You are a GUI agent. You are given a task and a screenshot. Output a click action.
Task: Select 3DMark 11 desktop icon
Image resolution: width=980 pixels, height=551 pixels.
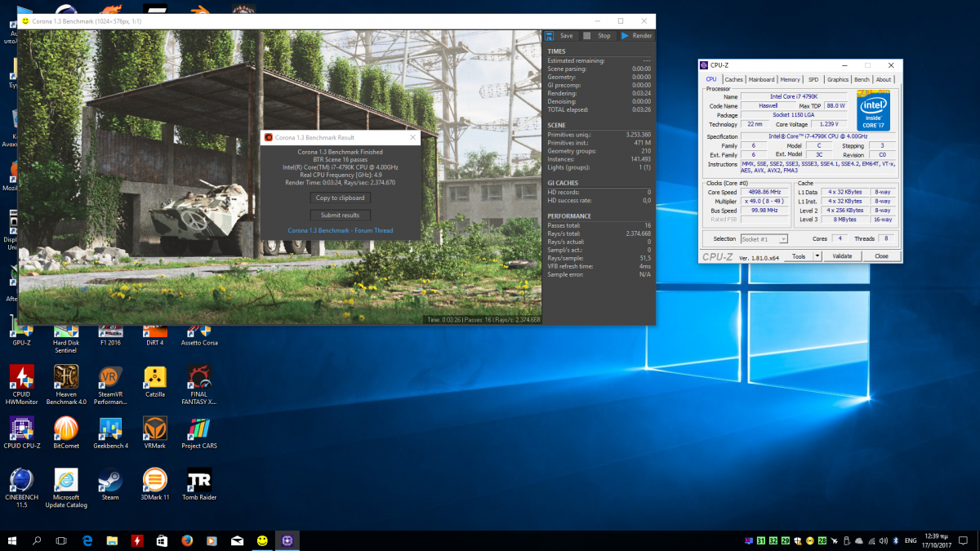[x=155, y=484]
